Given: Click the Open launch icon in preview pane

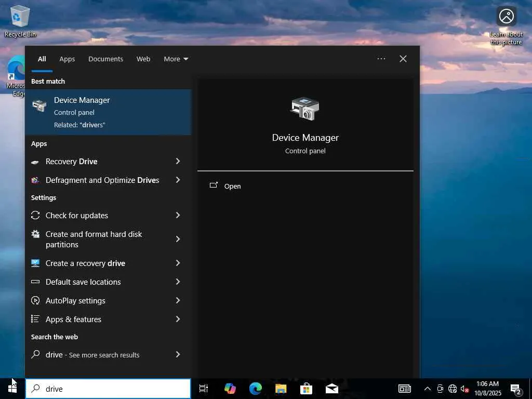Looking at the screenshot, I should [x=214, y=185].
